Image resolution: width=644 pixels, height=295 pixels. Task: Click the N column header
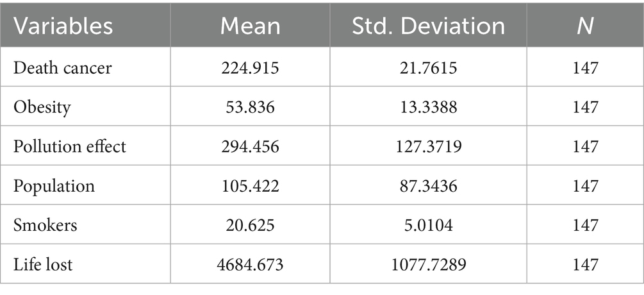tap(585, 26)
